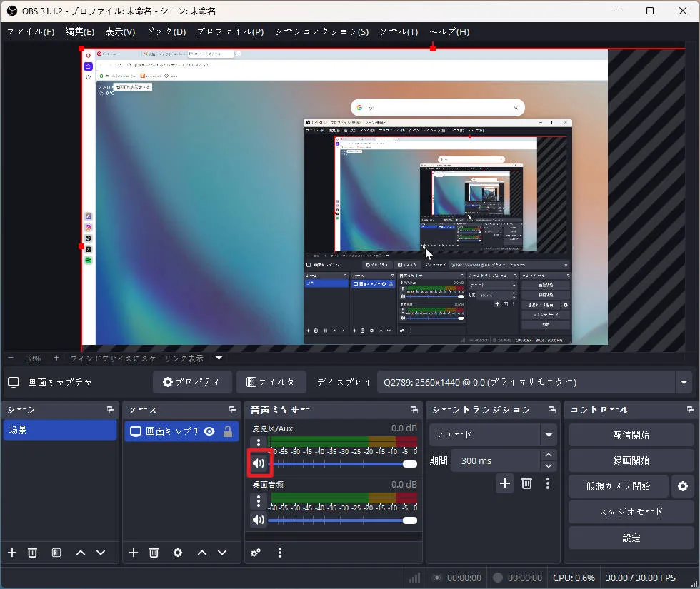Add a new source

pyautogui.click(x=134, y=553)
